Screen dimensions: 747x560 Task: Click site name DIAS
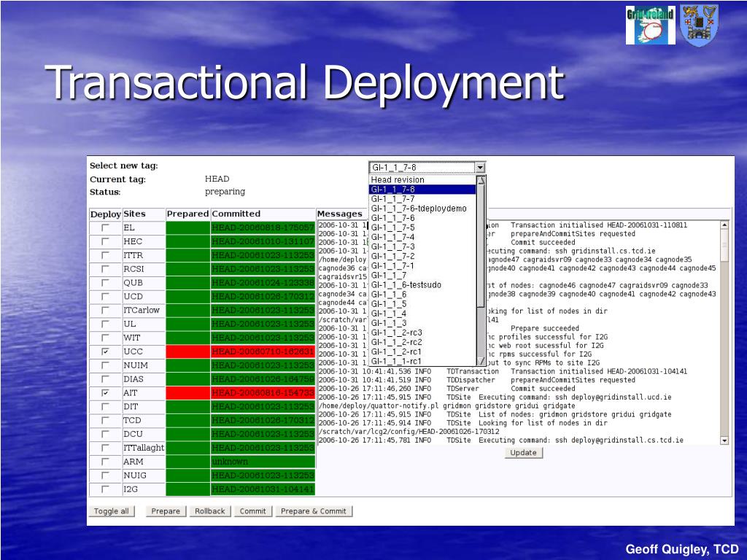[x=133, y=379]
